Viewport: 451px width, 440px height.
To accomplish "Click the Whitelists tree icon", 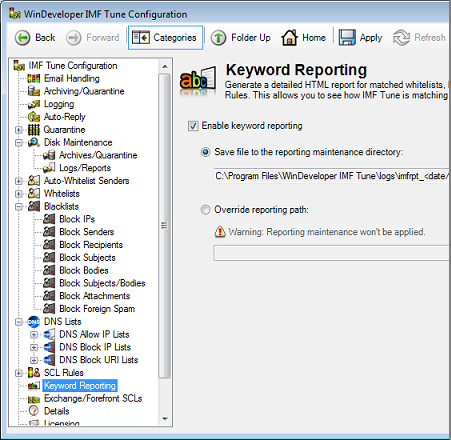I will click(x=34, y=193).
